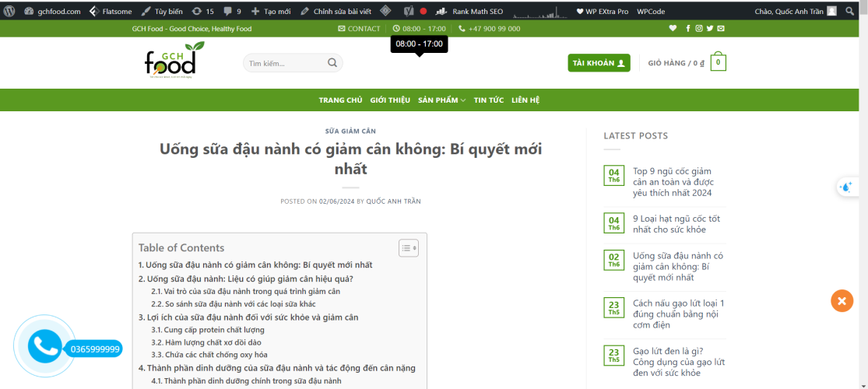Click the orange X floating close button
This screenshot has width=868, height=389.
coord(842,301)
